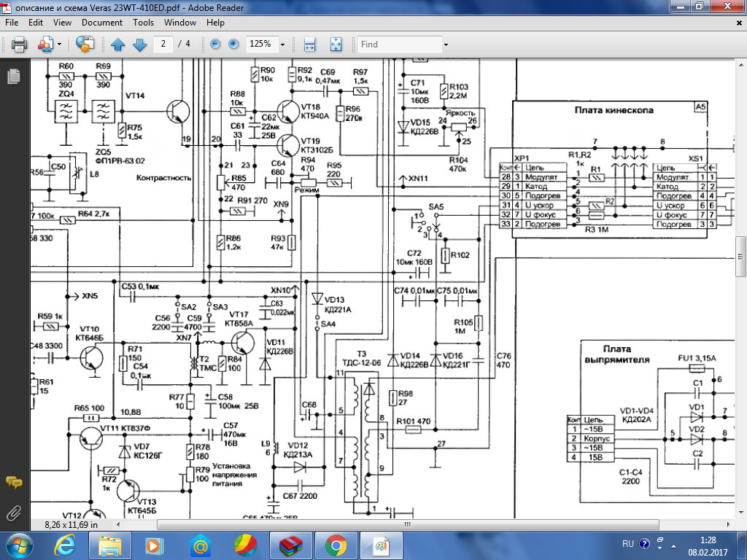Expand the 125% zoom level dropdown
747x560 pixels.
(282, 44)
